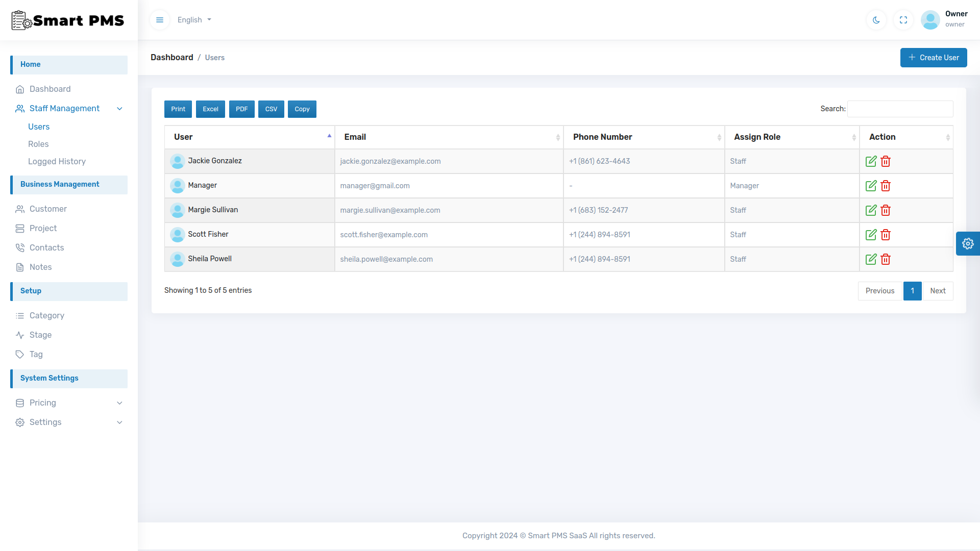Export table using the Excel button

(210, 109)
